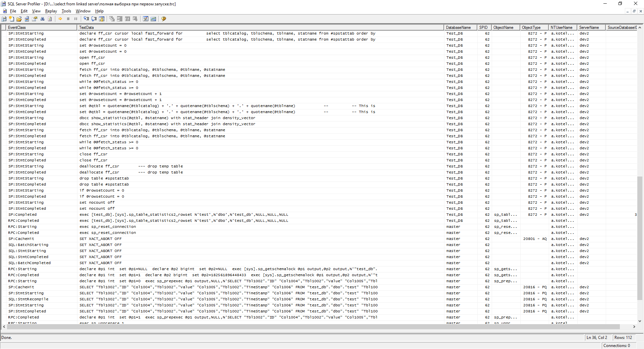This screenshot has width=644, height=349.
Task: Click the SPID column header
Action: 484,28
